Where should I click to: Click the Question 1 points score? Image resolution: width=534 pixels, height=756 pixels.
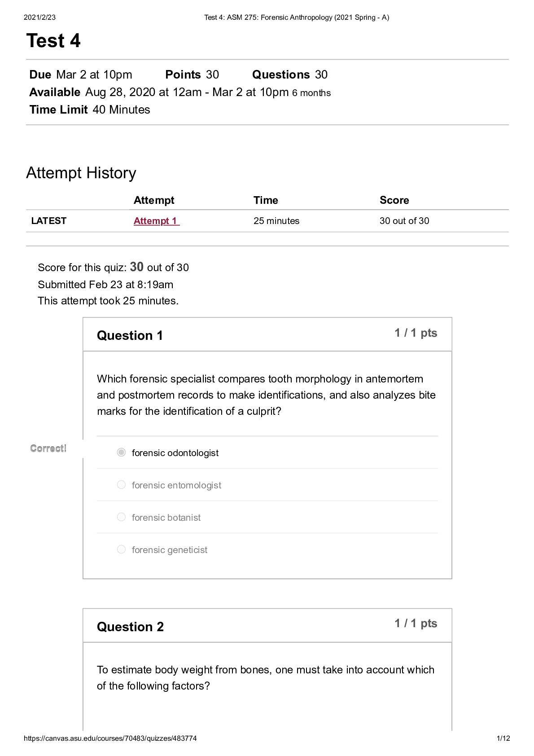point(416,333)
